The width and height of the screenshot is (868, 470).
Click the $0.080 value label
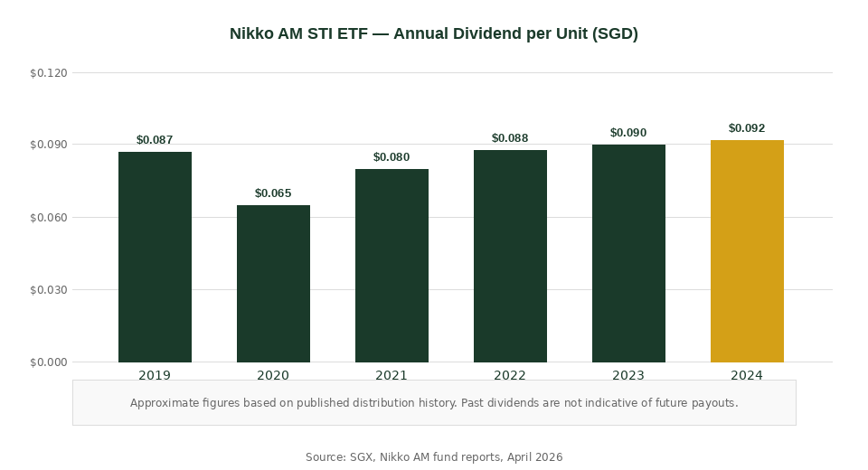[392, 157]
